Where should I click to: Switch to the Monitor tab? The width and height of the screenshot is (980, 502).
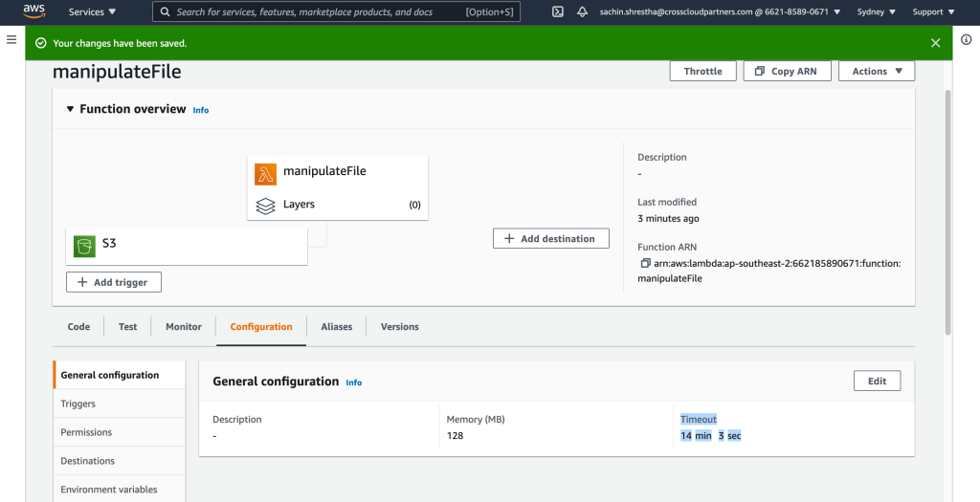184,327
